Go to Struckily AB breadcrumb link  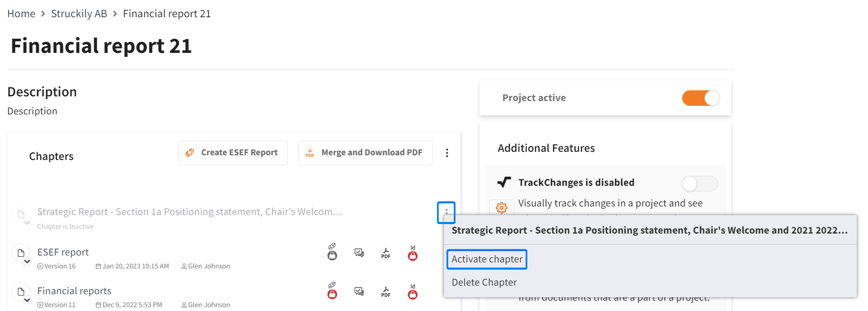click(x=79, y=14)
